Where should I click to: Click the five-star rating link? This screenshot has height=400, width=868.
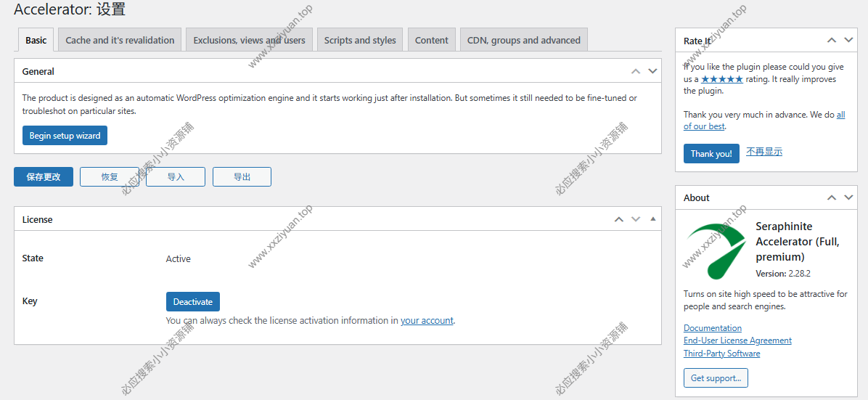coord(721,79)
